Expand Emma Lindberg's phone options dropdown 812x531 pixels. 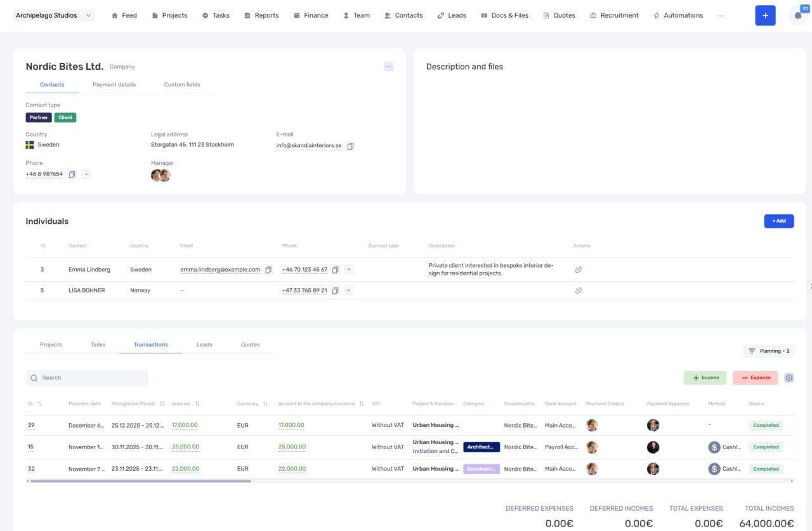pos(349,270)
